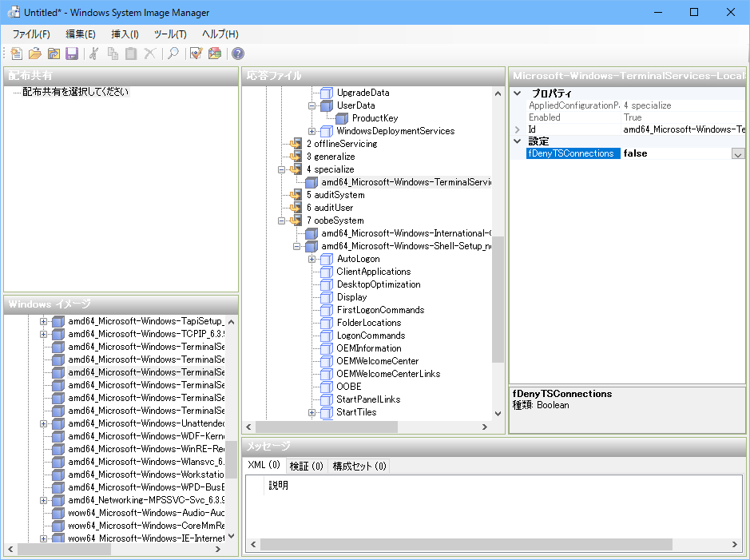Select the OEMInformation tree item

(x=369, y=348)
